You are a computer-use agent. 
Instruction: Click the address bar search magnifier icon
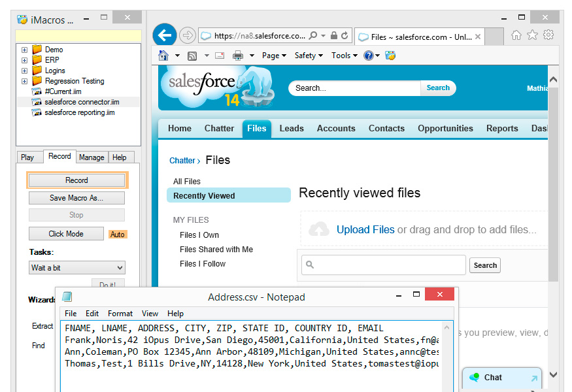coord(313,35)
